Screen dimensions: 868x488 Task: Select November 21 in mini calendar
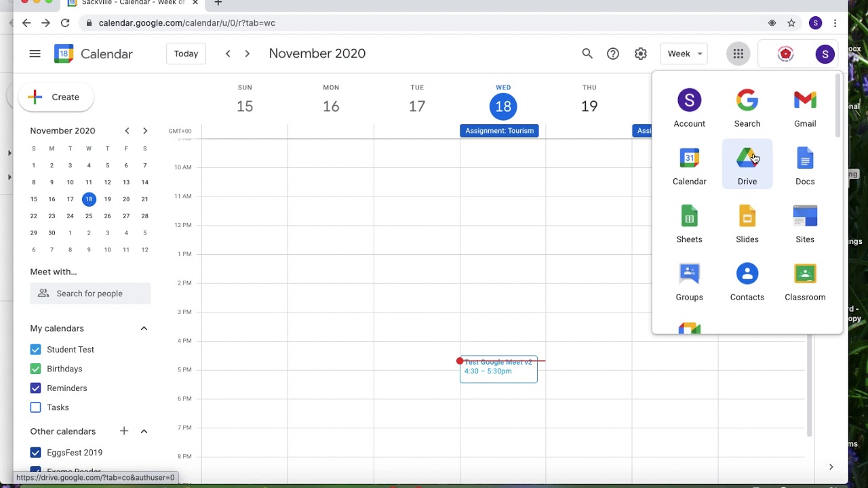point(144,199)
